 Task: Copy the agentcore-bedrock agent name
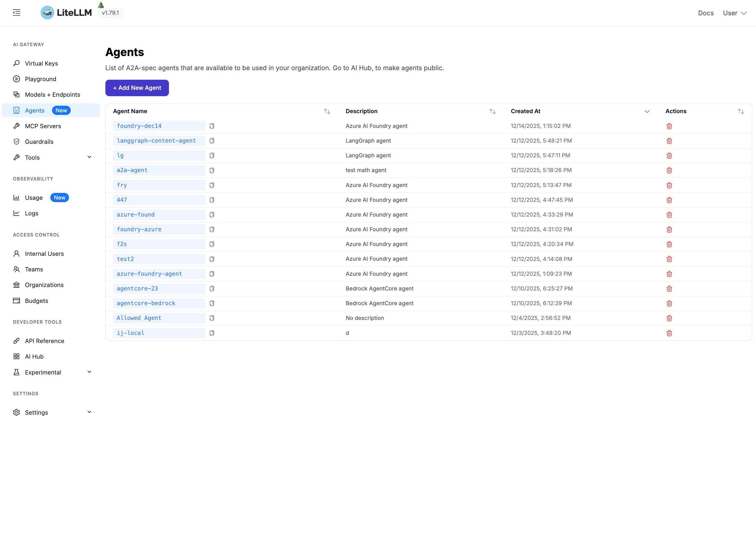(212, 303)
